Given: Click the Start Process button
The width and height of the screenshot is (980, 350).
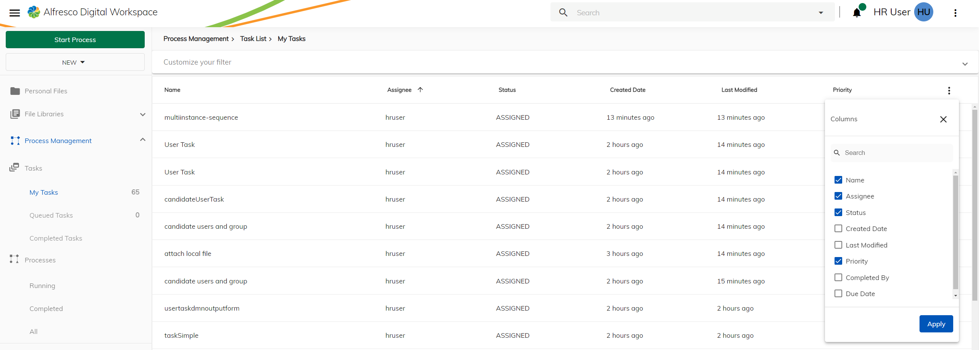Looking at the screenshot, I should click(x=75, y=39).
